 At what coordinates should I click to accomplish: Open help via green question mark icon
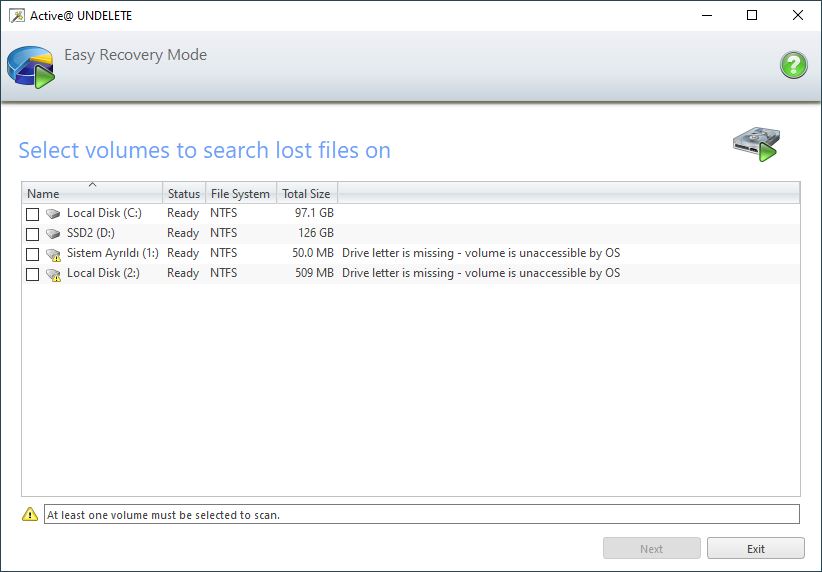point(793,65)
